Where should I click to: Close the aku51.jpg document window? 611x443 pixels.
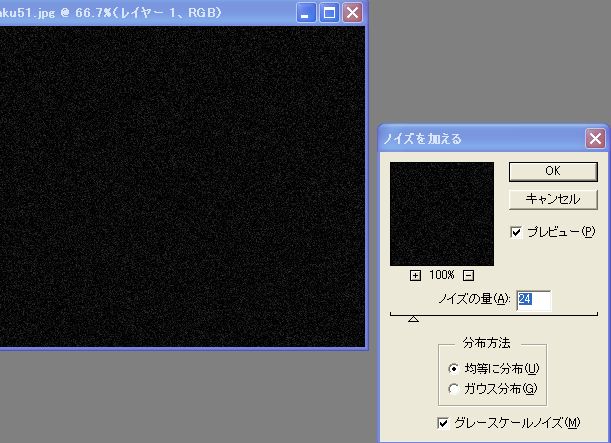(x=352, y=13)
